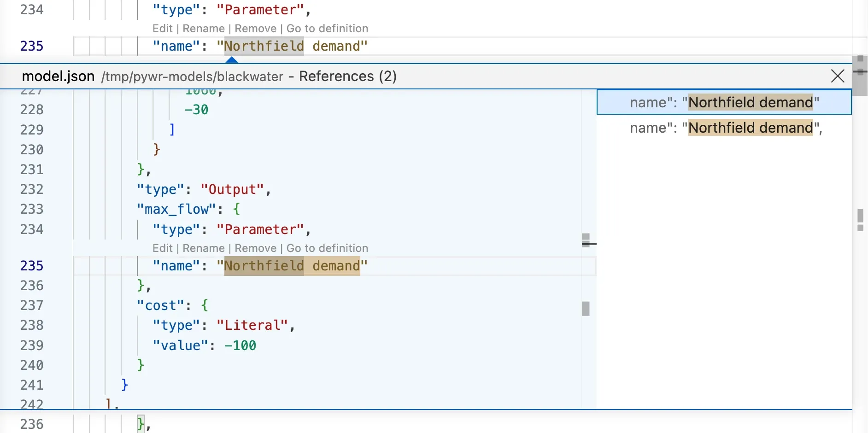The image size is (868, 433).
Task: Click Rename code lens above main editor line 235
Action: click(204, 29)
